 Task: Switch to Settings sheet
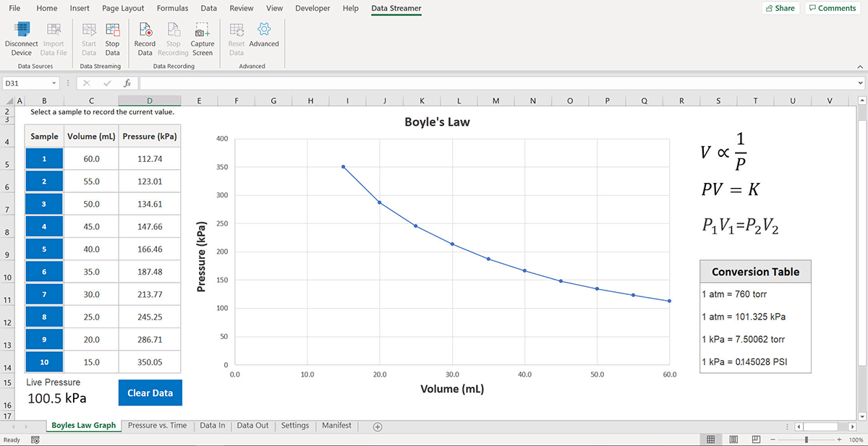click(295, 426)
